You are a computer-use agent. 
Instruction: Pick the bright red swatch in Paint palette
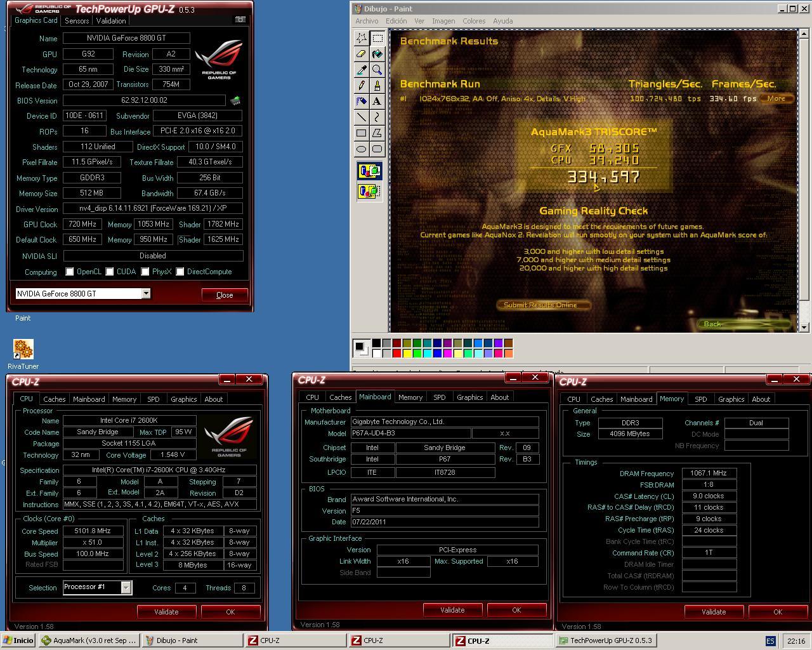click(x=397, y=354)
